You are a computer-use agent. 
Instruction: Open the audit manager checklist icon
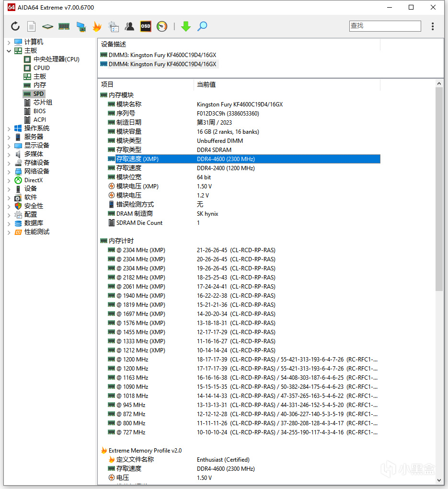114,26
